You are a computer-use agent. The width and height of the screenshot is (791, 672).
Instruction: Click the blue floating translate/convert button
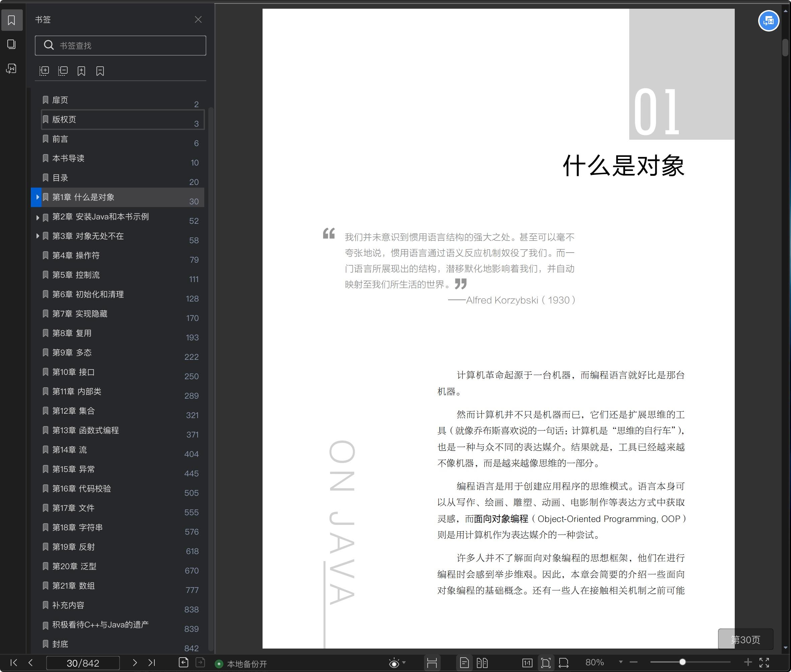pyautogui.click(x=769, y=21)
